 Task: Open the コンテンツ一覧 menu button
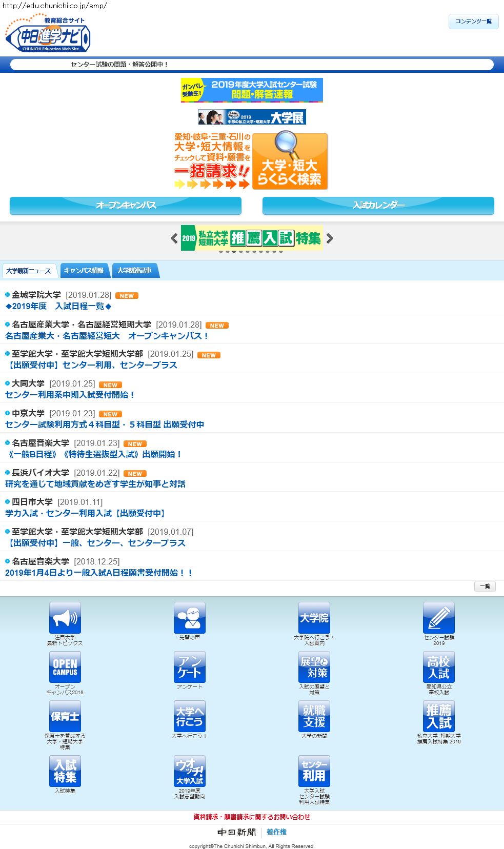pos(473,22)
